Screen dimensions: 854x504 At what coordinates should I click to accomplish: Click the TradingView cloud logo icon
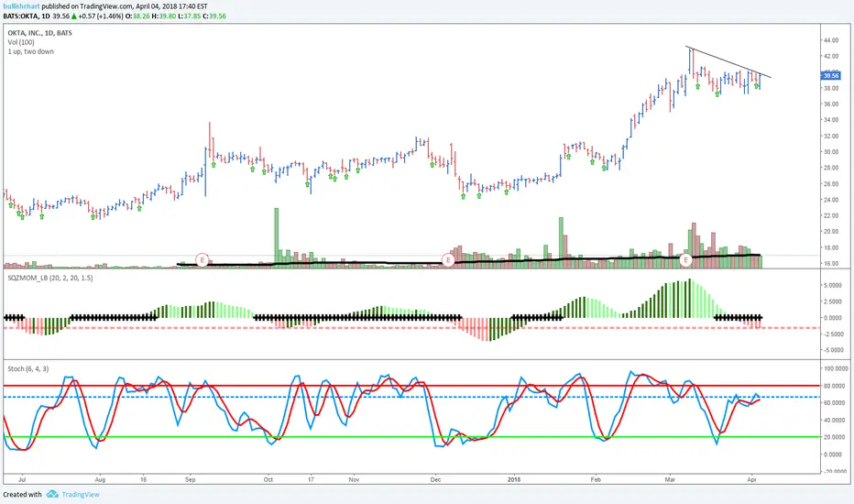pos(52,494)
